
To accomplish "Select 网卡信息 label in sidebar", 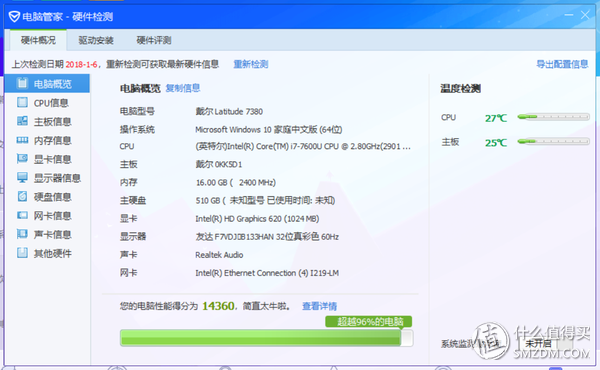I will coord(52,216).
